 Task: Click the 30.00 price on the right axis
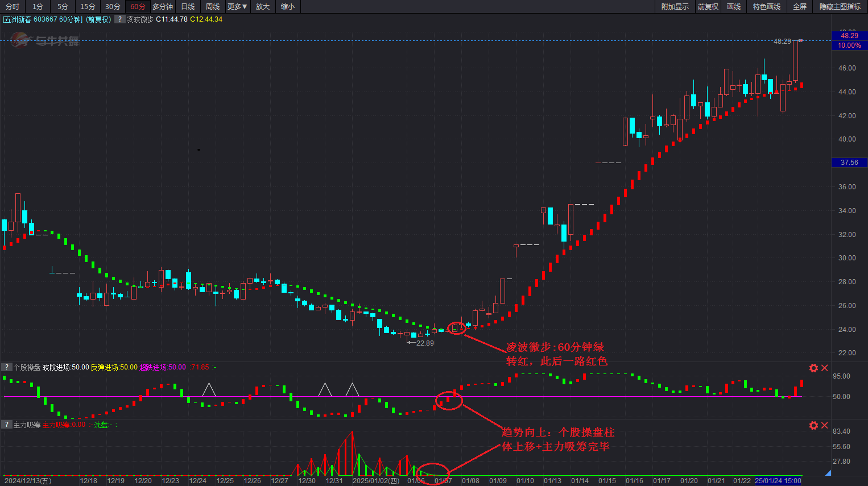point(847,258)
